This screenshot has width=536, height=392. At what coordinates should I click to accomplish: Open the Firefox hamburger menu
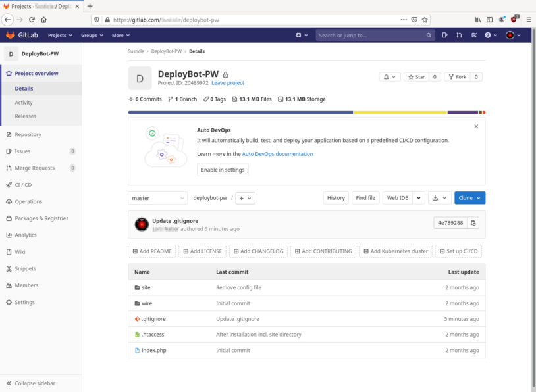tap(529, 20)
